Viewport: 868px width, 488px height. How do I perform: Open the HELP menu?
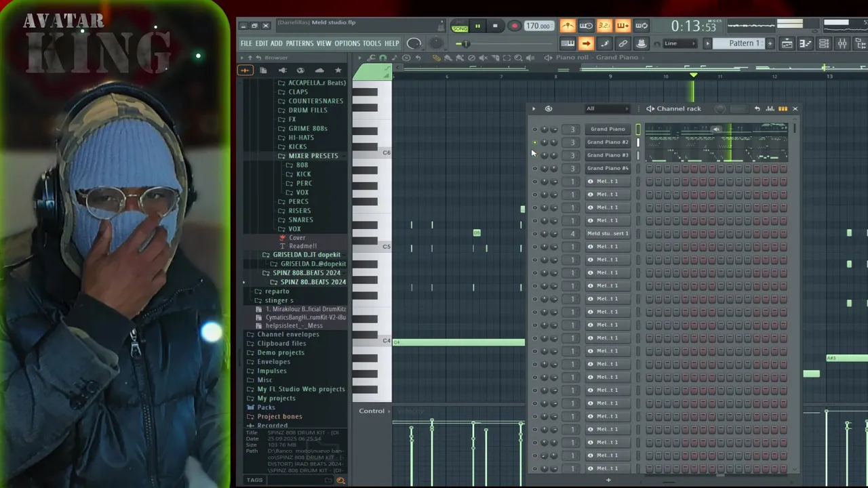coord(392,43)
